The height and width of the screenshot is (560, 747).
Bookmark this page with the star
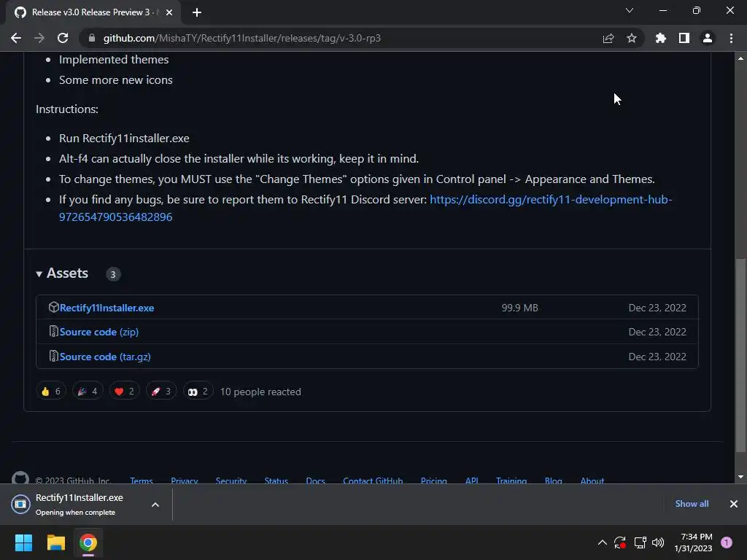click(632, 38)
